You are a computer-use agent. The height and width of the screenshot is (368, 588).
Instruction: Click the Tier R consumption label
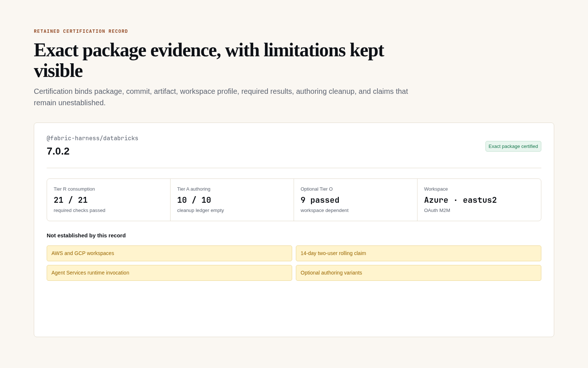click(74, 189)
